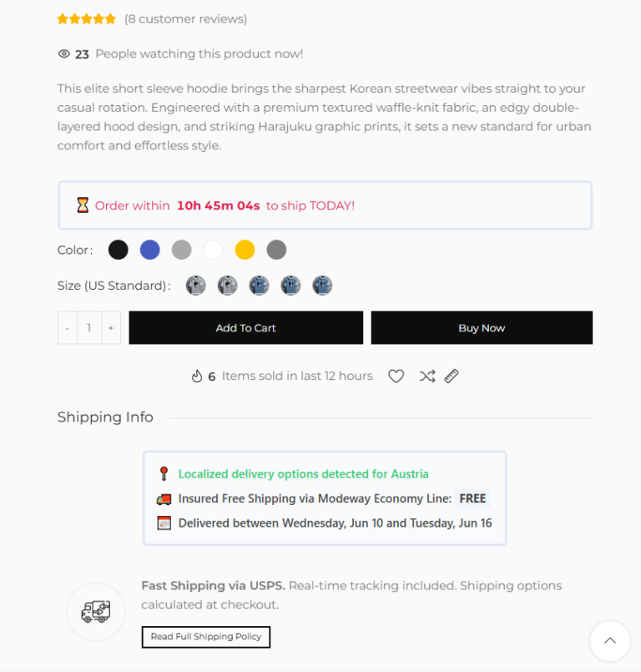
Task: Click the eye icon beside watchers count
Action: [63, 53]
